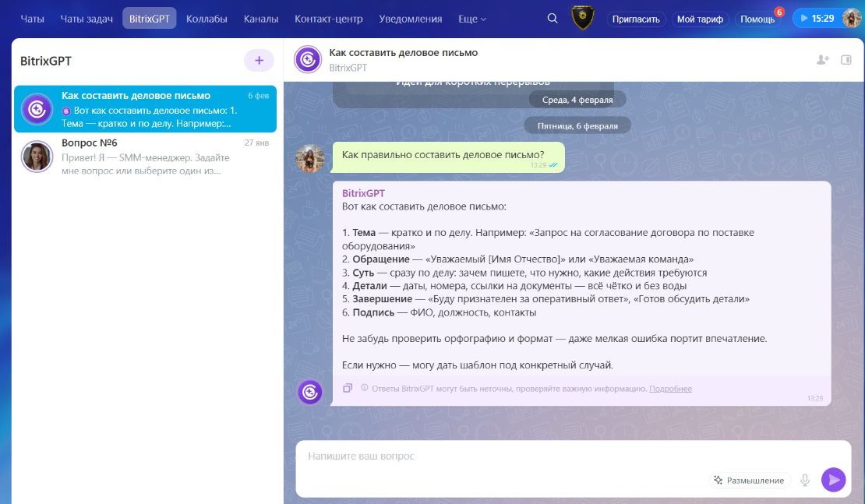The height and width of the screenshot is (504, 865).
Task: Click the microphone voice input icon
Action: tap(805, 480)
